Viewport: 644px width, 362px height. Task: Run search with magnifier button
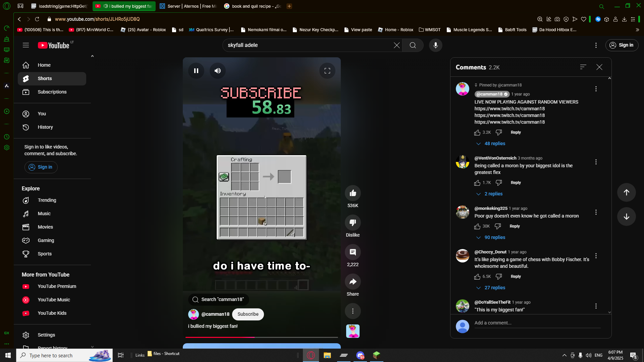[413, 45]
